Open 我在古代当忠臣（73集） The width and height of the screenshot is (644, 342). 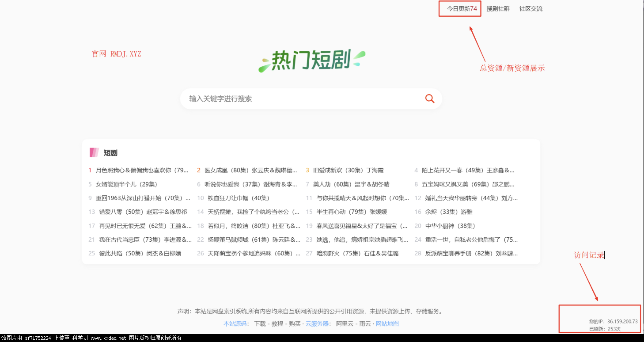coord(145,240)
